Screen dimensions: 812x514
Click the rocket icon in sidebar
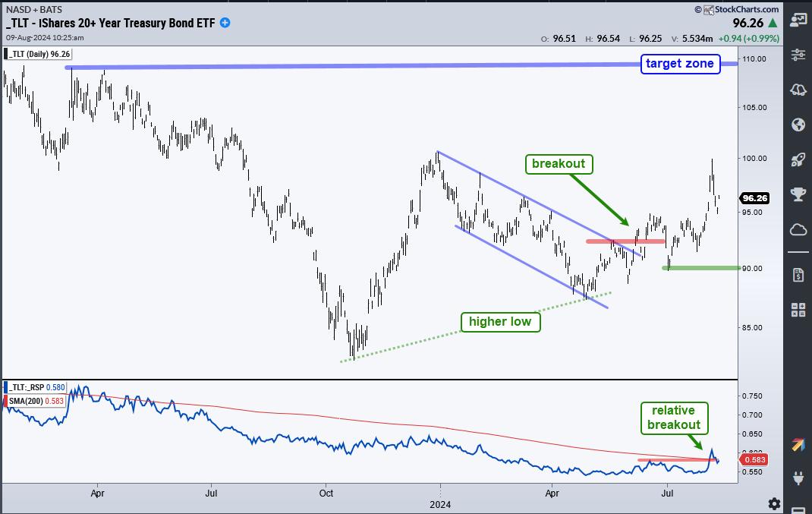[798, 159]
